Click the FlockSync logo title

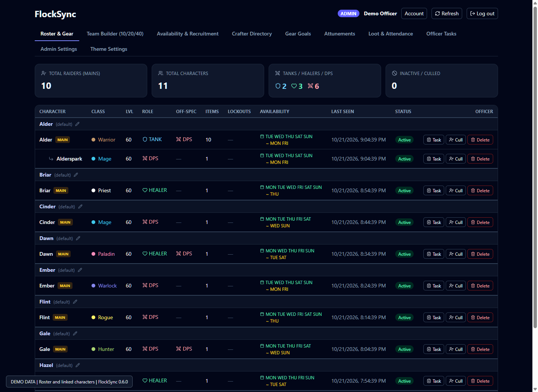coord(55,14)
